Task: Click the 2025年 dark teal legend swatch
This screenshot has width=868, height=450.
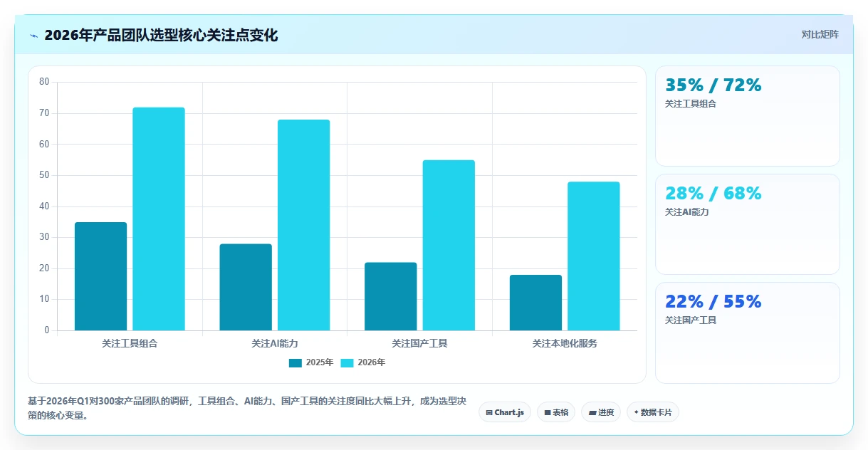Action: pyautogui.click(x=296, y=362)
